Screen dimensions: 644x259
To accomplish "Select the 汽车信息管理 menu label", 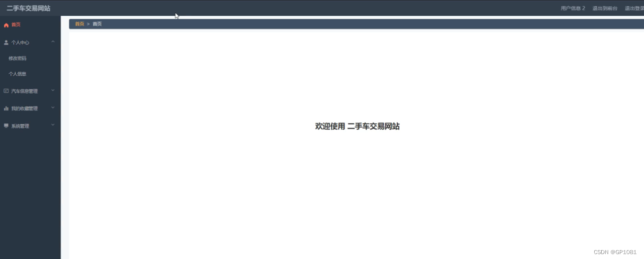I will [25, 91].
